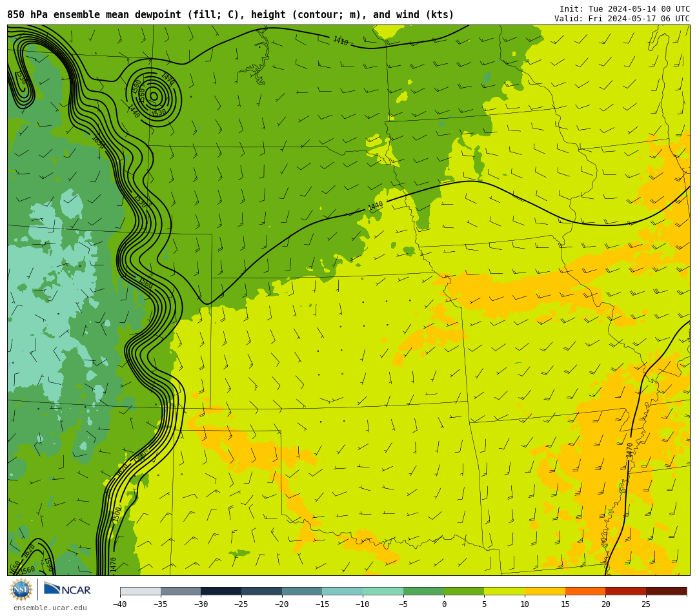Pick the 20 to 25 dark red swatch

pos(626,591)
